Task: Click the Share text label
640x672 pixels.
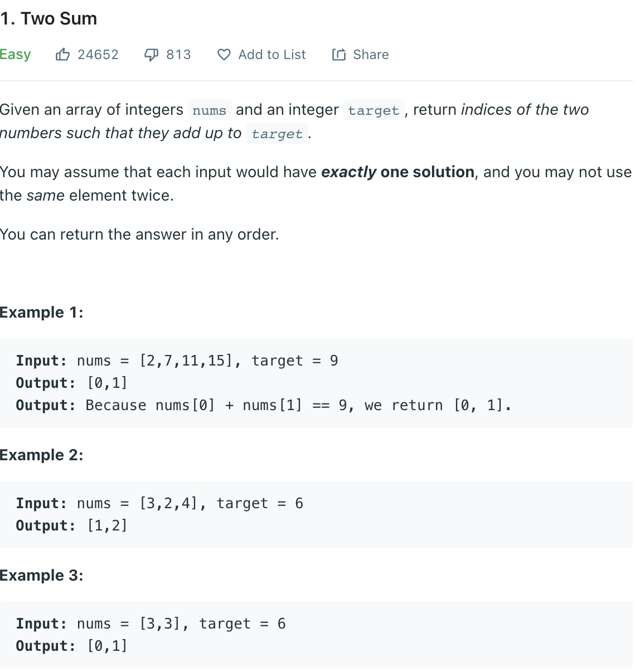Action: click(371, 55)
